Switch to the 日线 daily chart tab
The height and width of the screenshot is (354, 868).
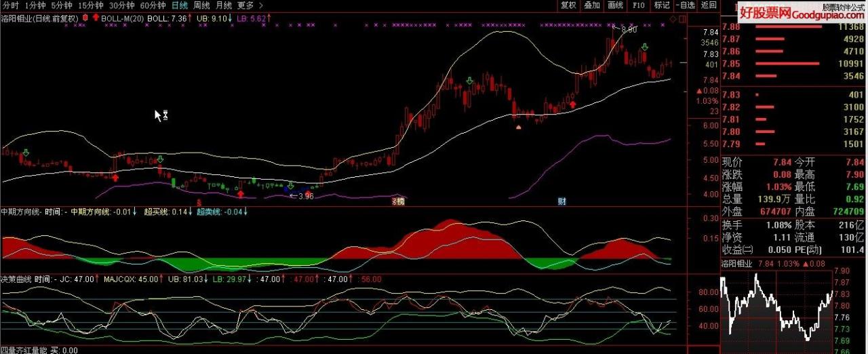(x=180, y=5)
